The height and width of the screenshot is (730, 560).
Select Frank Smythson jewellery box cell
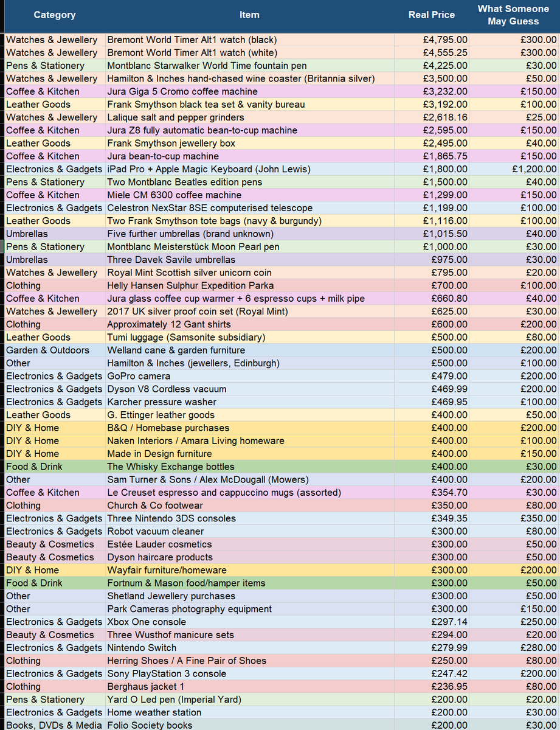[250, 143]
